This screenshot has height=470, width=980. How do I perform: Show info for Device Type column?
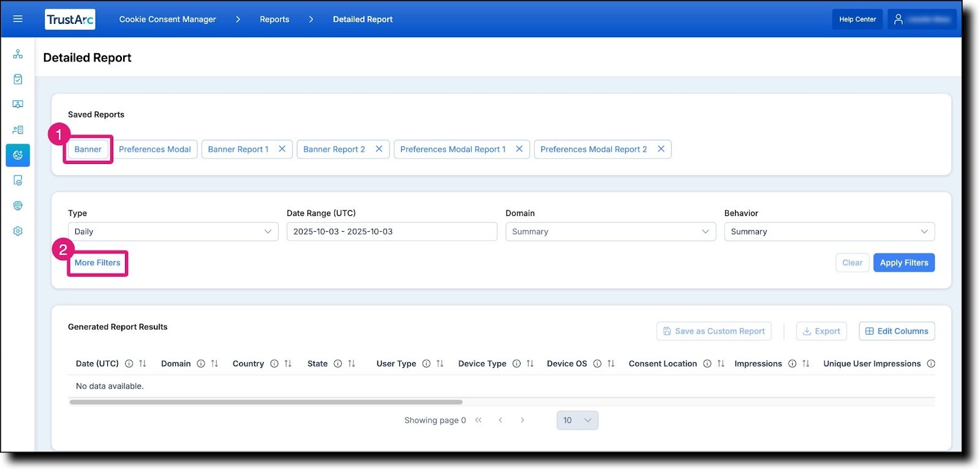pyautogui.click(x=516, y=364)
